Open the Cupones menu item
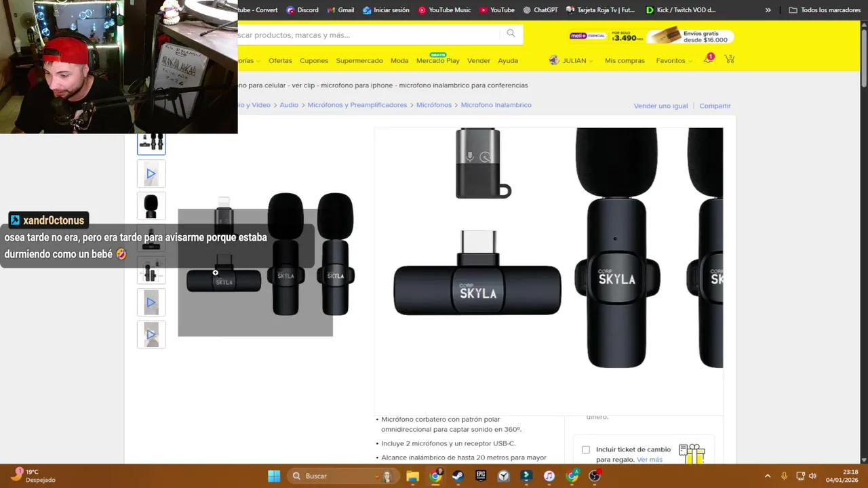The image size is (868, 488). pos(314,60)
